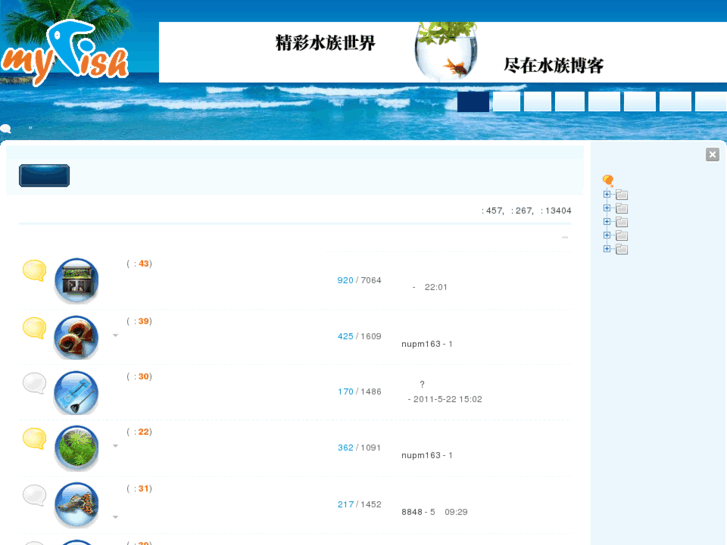Expand the small arrow next to the guppy forum

(115, 517)
